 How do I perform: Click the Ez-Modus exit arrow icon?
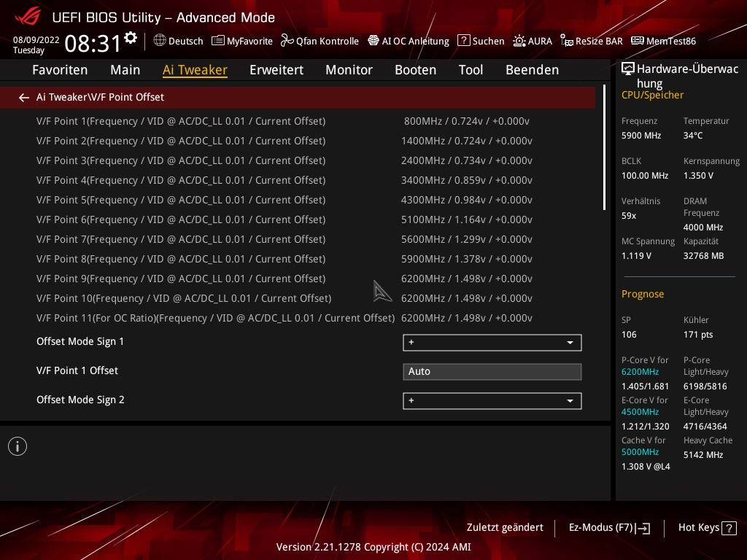point(643,528)
